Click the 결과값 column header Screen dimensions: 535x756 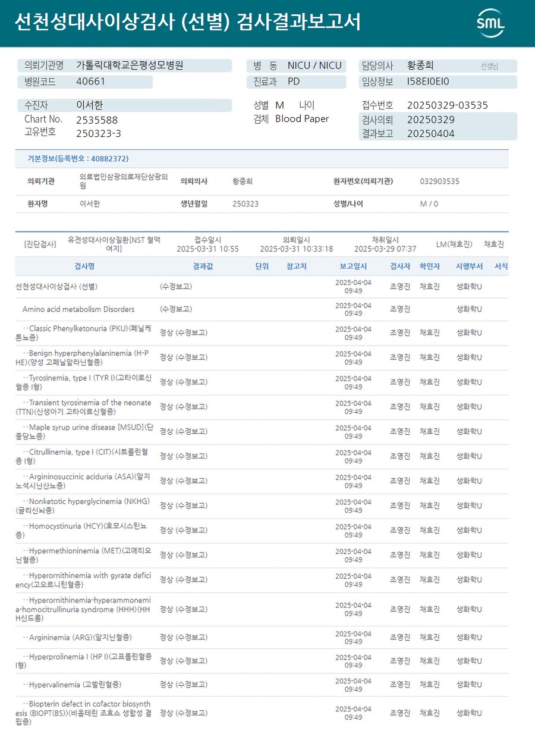pyautogui.click(x=203, y=266)
